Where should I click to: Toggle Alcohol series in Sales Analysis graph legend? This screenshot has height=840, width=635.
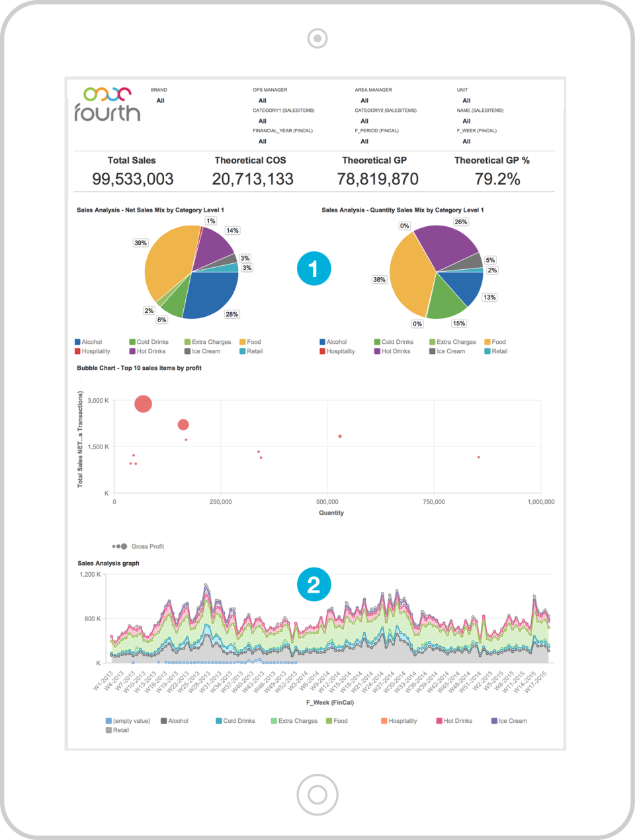pos(175,721)
